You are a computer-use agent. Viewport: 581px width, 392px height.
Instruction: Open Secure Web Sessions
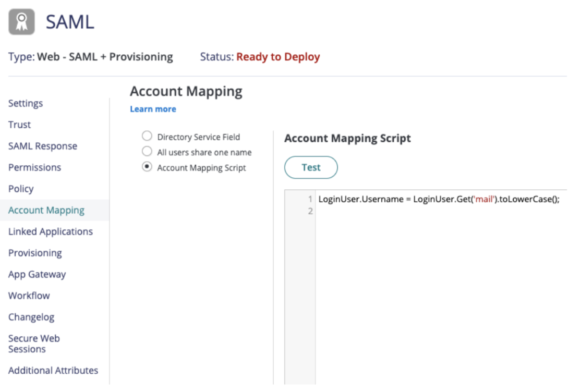(x=34, y=344)
